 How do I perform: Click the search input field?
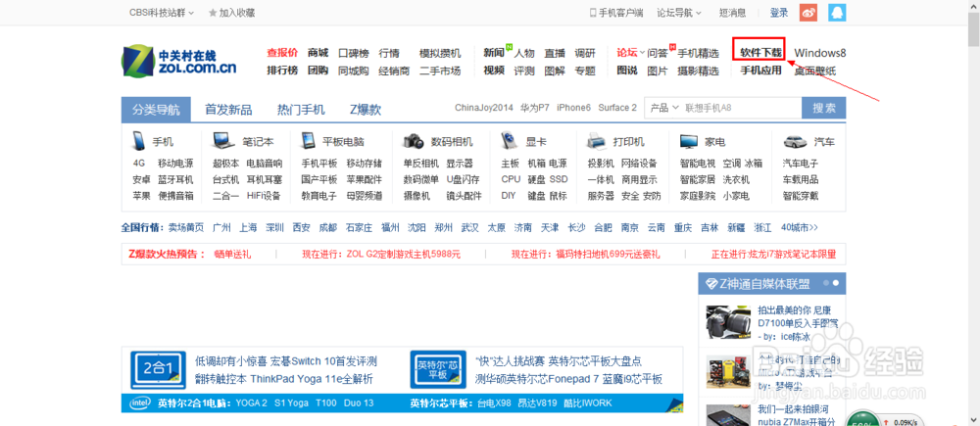741,108
